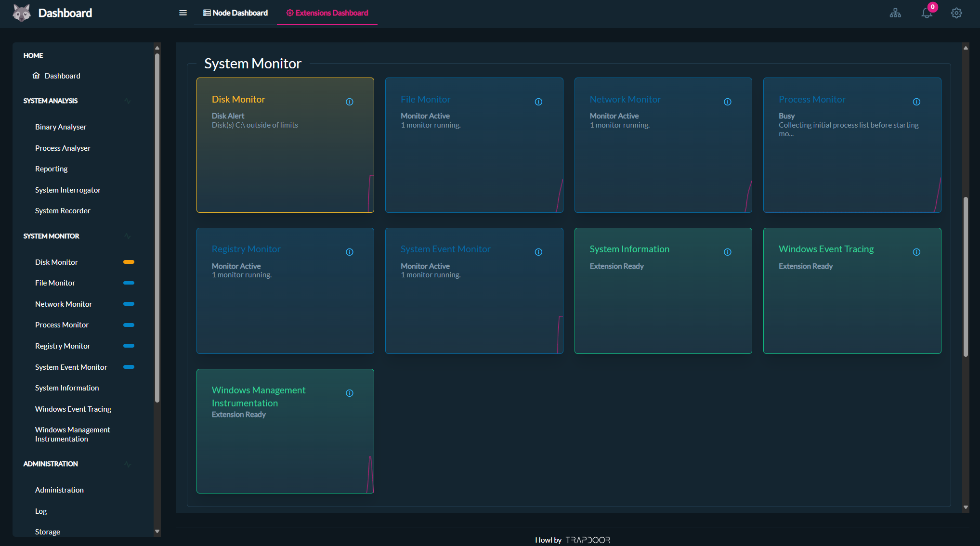Open the notifications bell icon
This screenshot has width=980, height=546.
(x=927, y=13)
